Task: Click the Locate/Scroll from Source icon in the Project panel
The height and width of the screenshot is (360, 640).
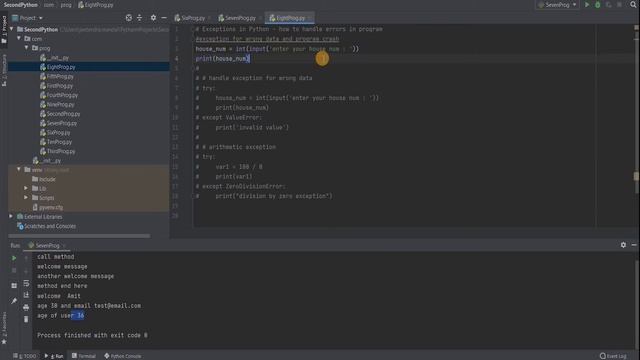Action: [x=129, y=18]
